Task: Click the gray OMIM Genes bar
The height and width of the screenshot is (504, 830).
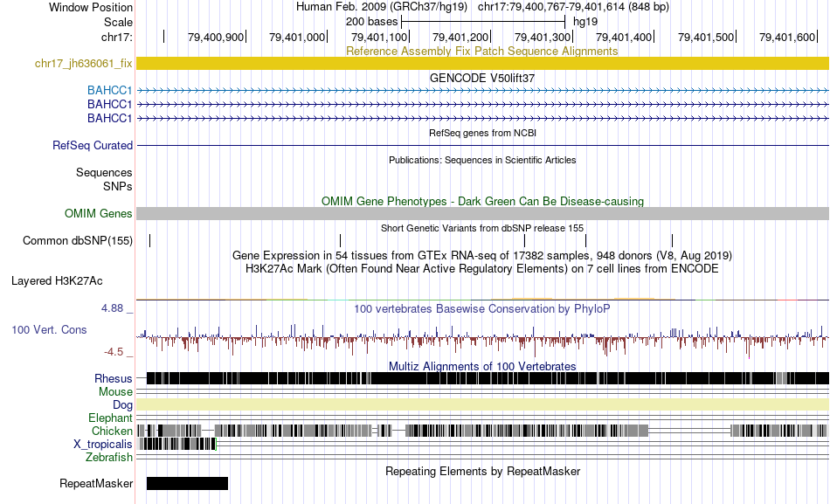Action: (483, 213)
